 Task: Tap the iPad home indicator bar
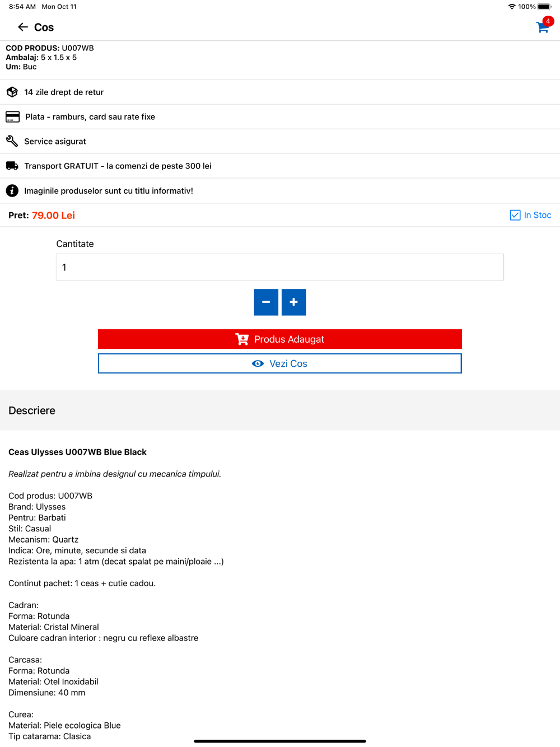pos(280,741)
